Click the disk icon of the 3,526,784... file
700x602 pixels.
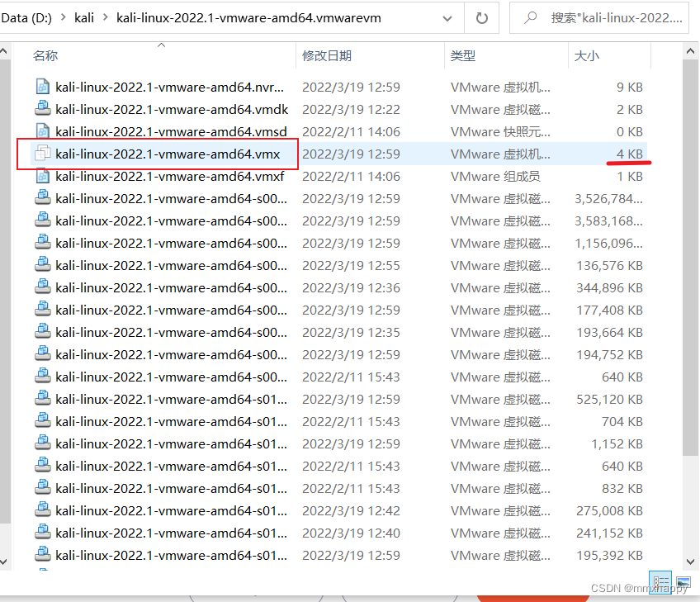pos(42,198)
